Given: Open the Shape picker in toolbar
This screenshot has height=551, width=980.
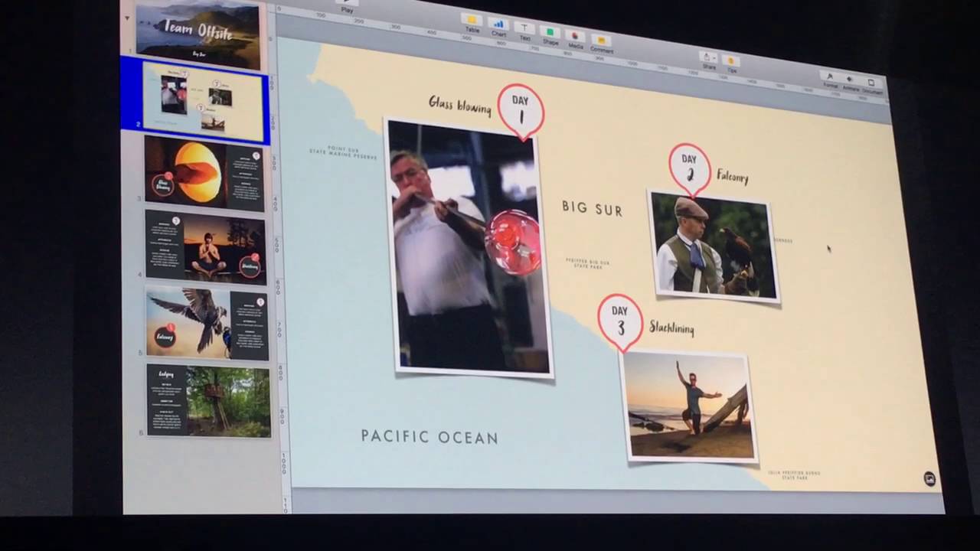Looking at the screenshot, I should pyautogui.click(x=550, y=35).
